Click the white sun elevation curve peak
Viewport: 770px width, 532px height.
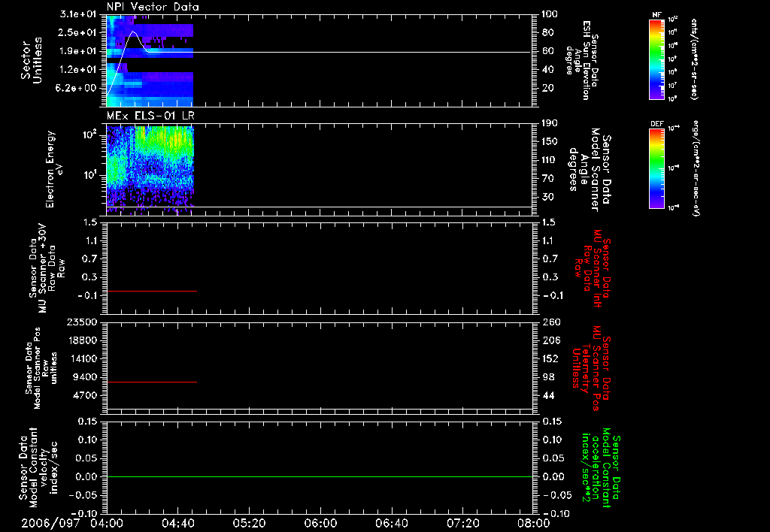click(x=133, y=32)
